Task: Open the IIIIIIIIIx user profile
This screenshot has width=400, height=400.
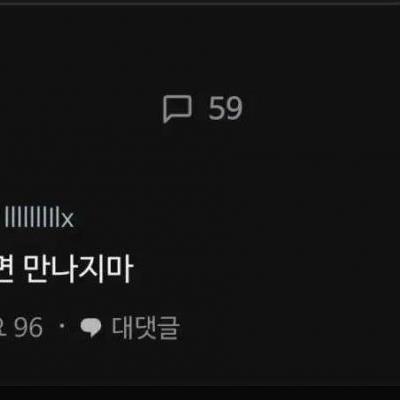Action: point(39,218)
